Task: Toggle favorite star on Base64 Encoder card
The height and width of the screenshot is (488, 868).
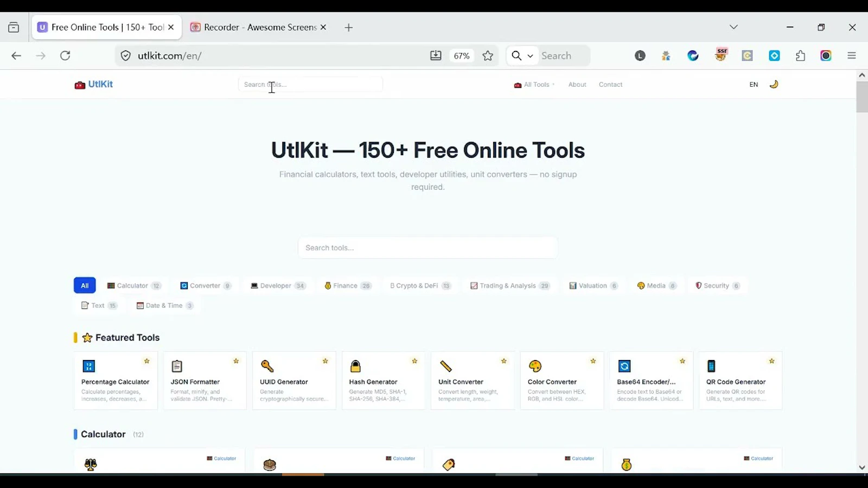Action: [682, 361]
